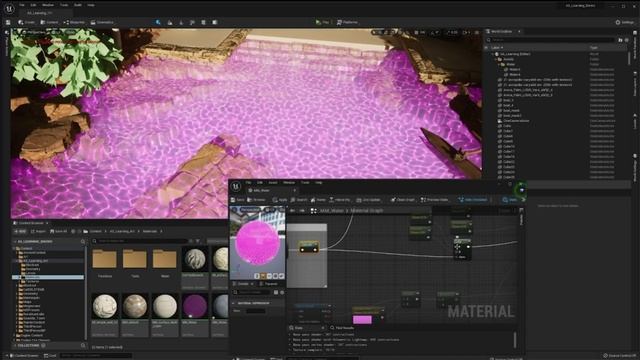
Task: Save the level with main toolbar save icon
Action: (8, 22)
